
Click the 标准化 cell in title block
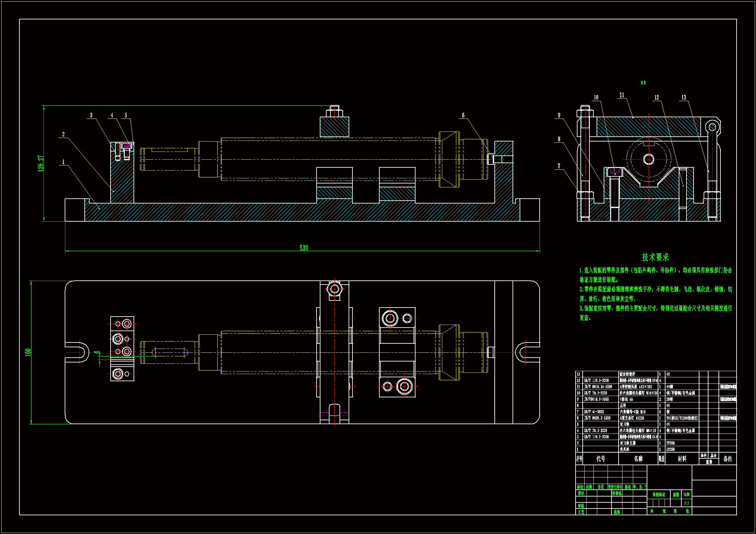click(x=616, y=493)
